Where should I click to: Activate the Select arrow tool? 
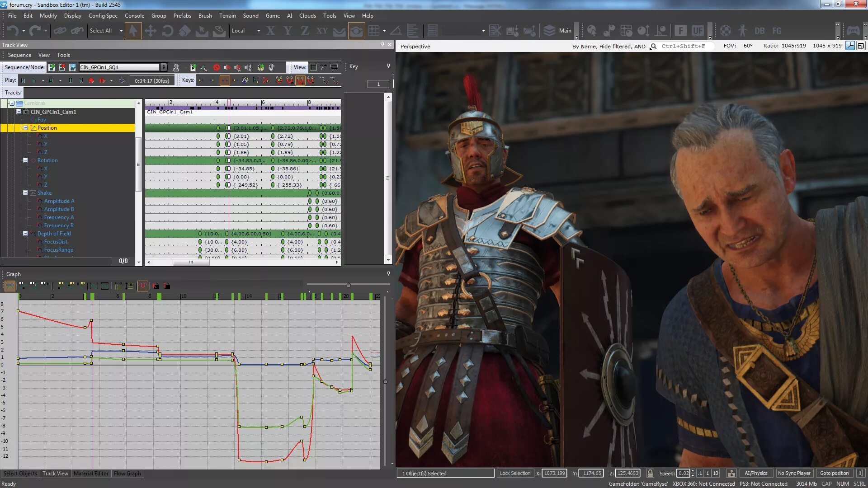tap(133, 31)
